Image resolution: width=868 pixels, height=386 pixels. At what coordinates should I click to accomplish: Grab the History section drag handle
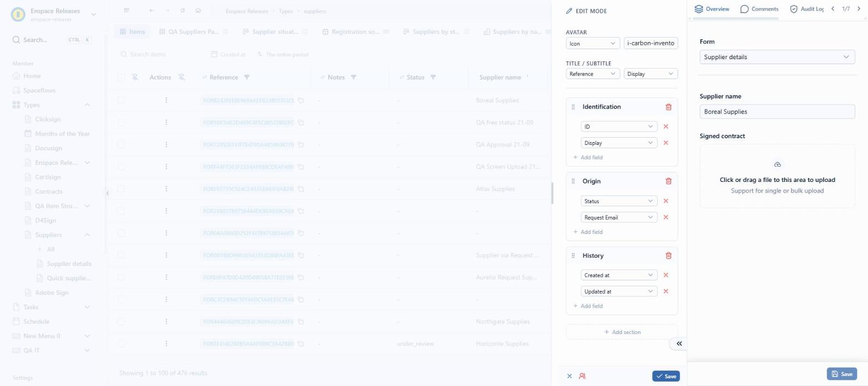point(573,255)
